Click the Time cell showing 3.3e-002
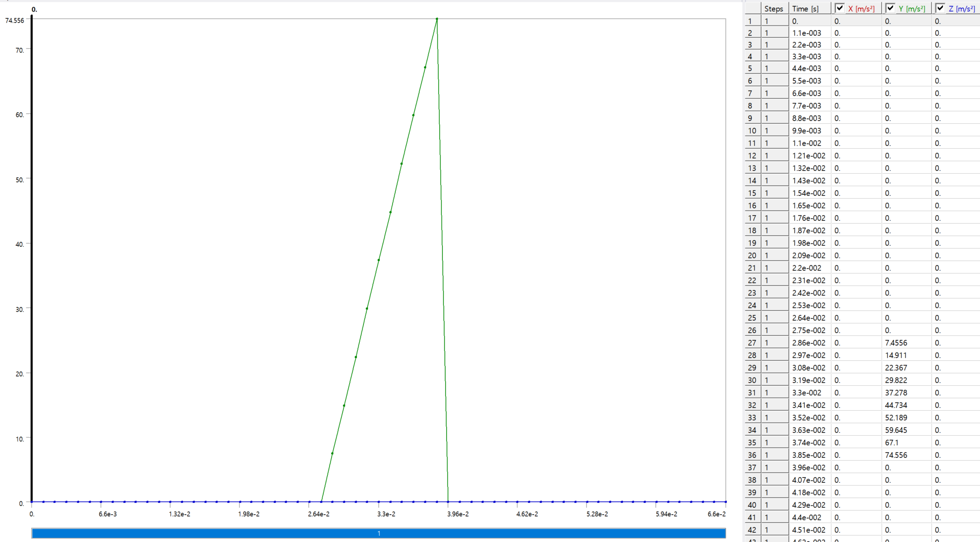The height and width of the screenshot is (542, 980). (807, 393)
